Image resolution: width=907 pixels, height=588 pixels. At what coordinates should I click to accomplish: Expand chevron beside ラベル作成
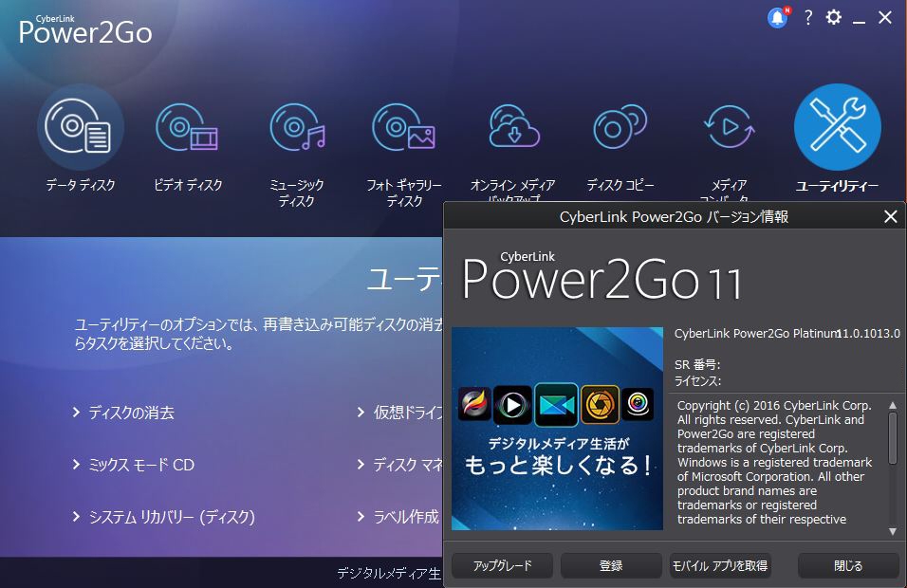tap(361, 516)
